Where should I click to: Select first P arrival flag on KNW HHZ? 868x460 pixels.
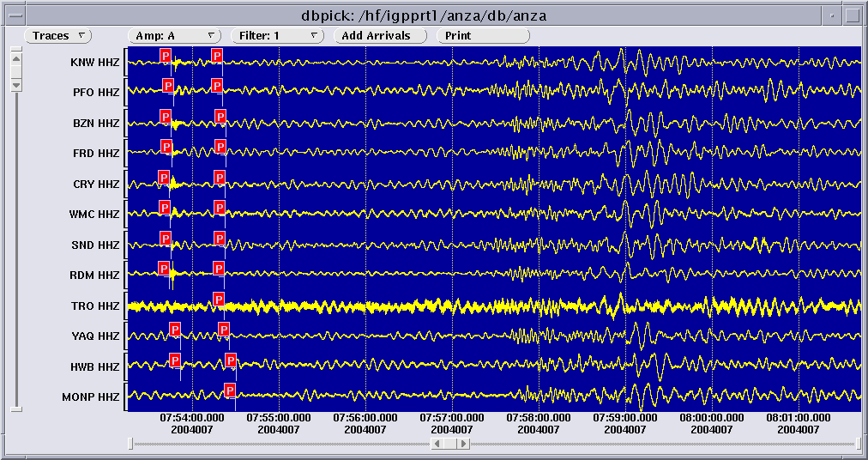pyautogui.click(x=166, y=55)
